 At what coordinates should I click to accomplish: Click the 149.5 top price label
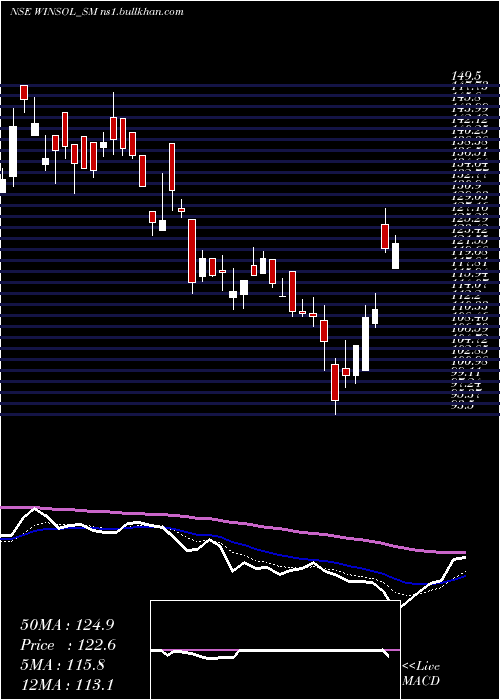[x=469, y=77]
